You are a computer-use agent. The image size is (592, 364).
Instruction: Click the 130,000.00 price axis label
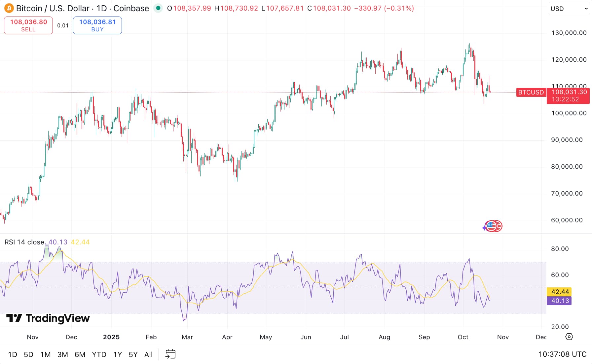pyautogui.click(x=569, y=33)
